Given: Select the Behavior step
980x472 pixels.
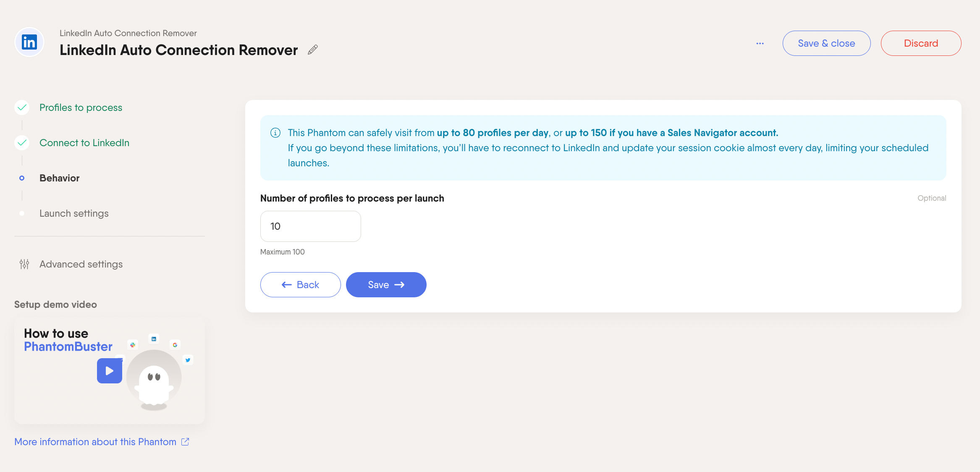Looking at the screenshot, I should tap(60, 178).
